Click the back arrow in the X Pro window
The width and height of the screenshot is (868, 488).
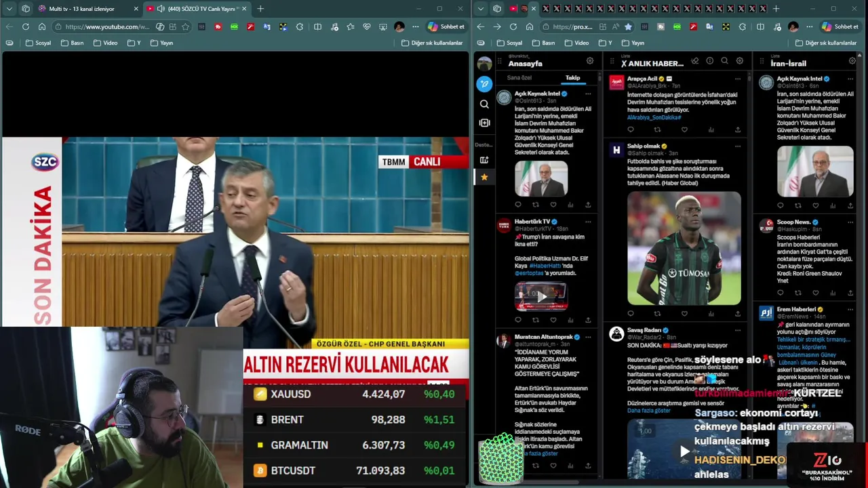481,26
